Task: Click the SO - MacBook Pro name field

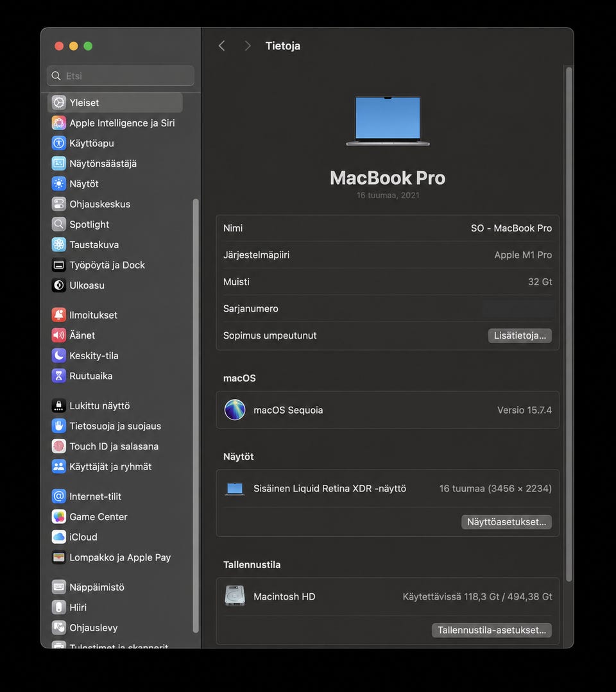Action: coord(511,228)
